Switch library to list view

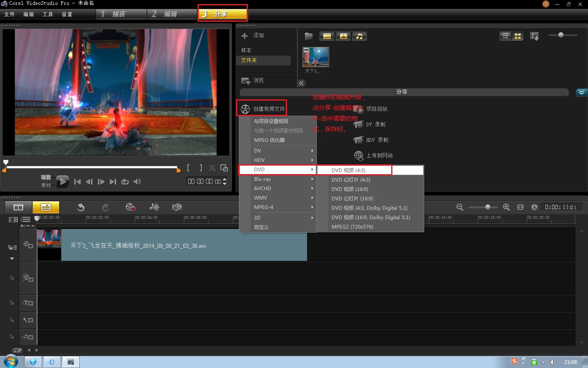click(x=506, y=36)
